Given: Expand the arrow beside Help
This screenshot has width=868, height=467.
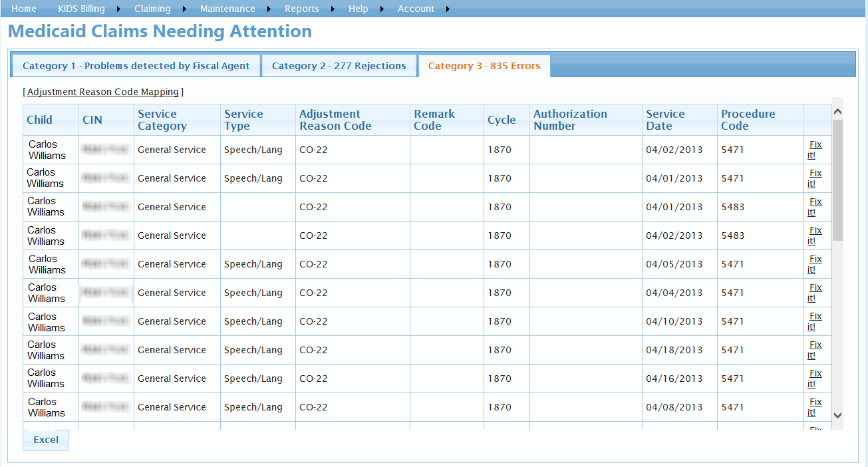Looking at the screenshot, I should (x=382, y=9).
